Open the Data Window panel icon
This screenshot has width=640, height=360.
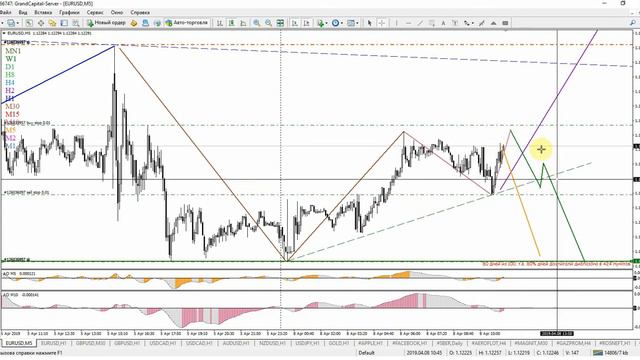(x=41, y=23)
